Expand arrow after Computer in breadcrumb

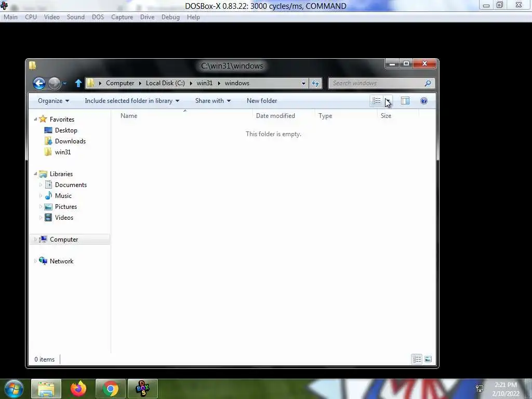pos(140,83)
